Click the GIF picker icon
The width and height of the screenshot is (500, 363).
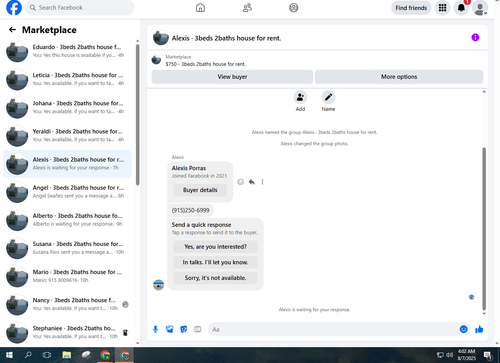pyautogui.click(x=198, y=329)
